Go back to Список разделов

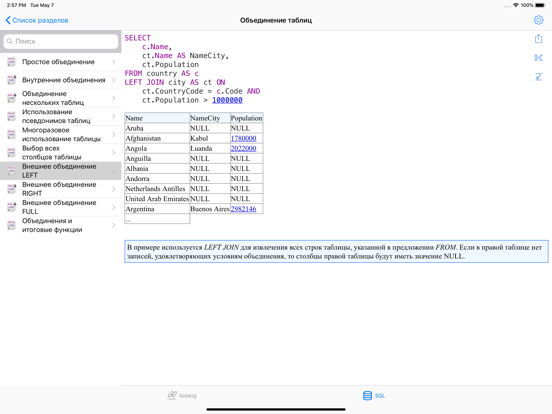pyautogui.click(x=37, y=20)
